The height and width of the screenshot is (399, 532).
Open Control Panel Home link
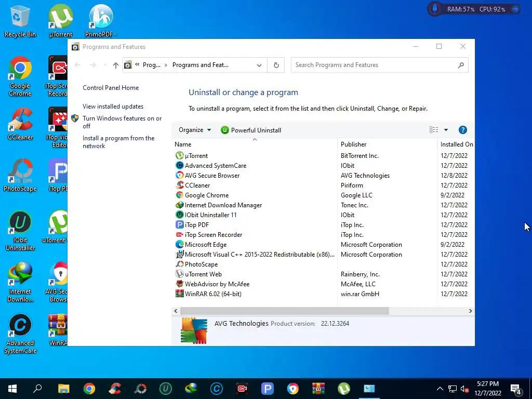pyautogui.click(x=111, y=87)
